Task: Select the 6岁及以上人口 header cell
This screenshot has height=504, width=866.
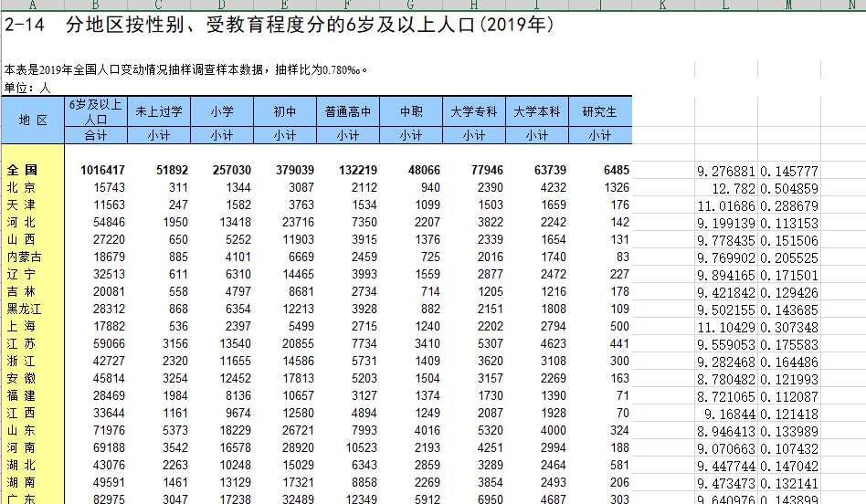Action: [96, 111]
